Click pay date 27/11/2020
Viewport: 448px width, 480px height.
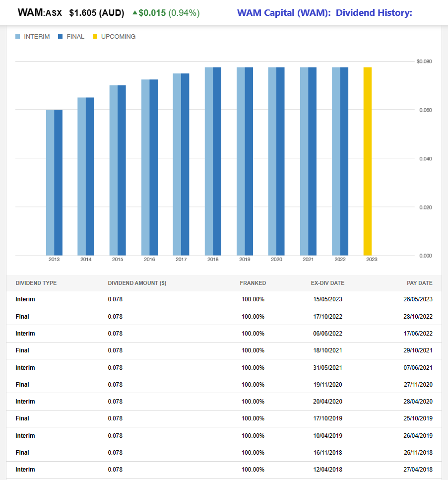point(418,385)
